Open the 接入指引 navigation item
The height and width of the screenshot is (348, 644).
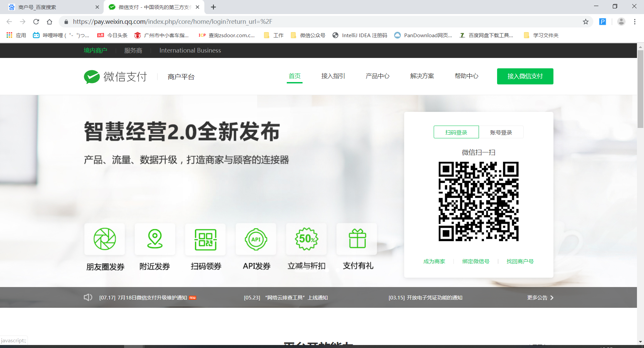click(333, 76)
